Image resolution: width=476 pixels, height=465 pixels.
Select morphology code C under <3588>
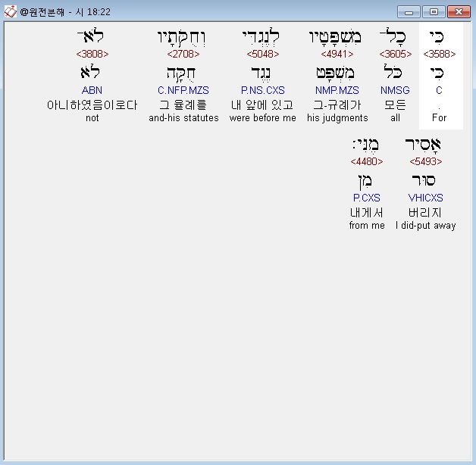[x=439, y=90]
